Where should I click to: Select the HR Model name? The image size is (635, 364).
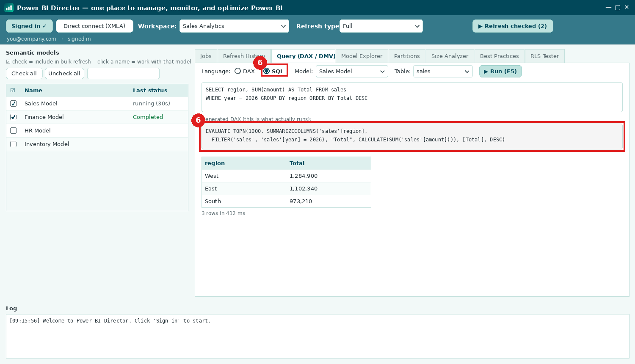coord(37,130)
